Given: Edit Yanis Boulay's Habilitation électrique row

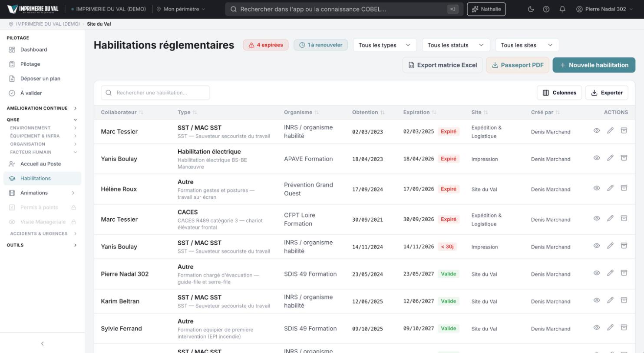Looking at the screenshot, I should click(610, 158).
